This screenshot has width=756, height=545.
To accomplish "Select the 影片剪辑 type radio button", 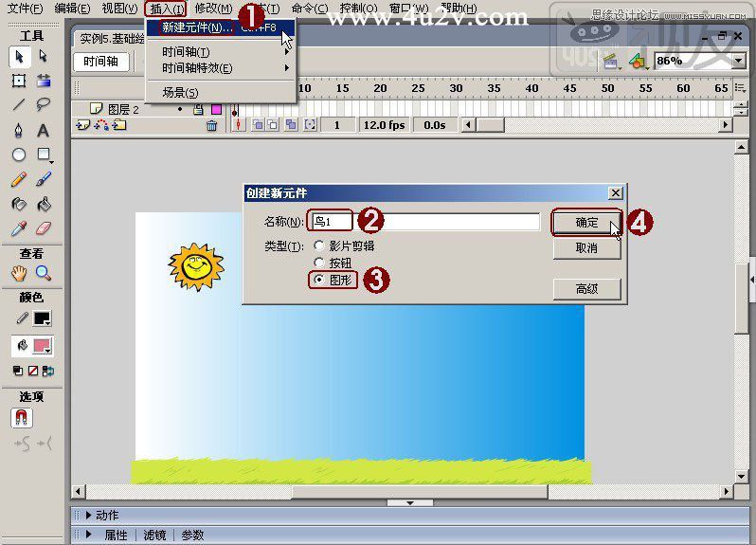I will click(x=318, y=246).
